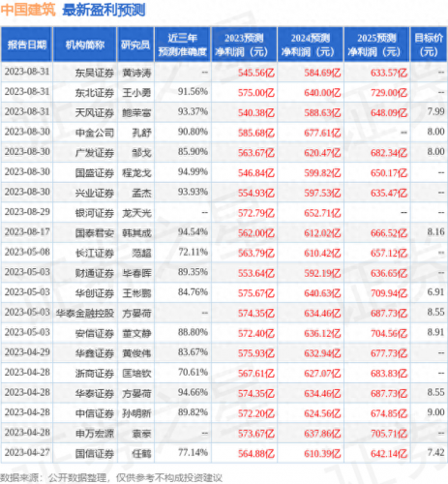Click the 研究员 column header
Screen dimensions: 448x484
pyautogui.click(x=135, y=45)
